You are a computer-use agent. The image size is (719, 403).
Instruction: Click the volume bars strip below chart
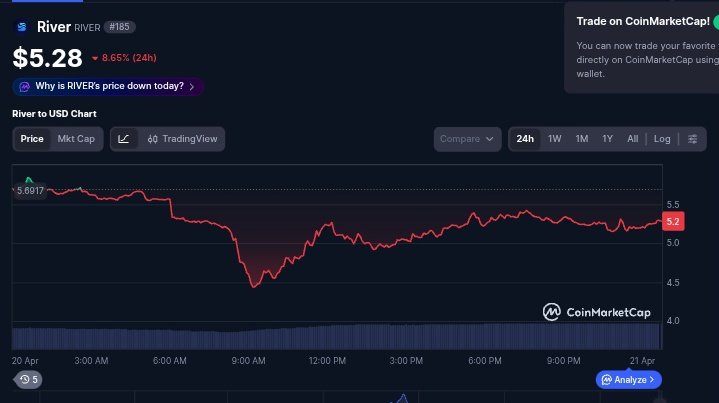(x=335, y=336)
